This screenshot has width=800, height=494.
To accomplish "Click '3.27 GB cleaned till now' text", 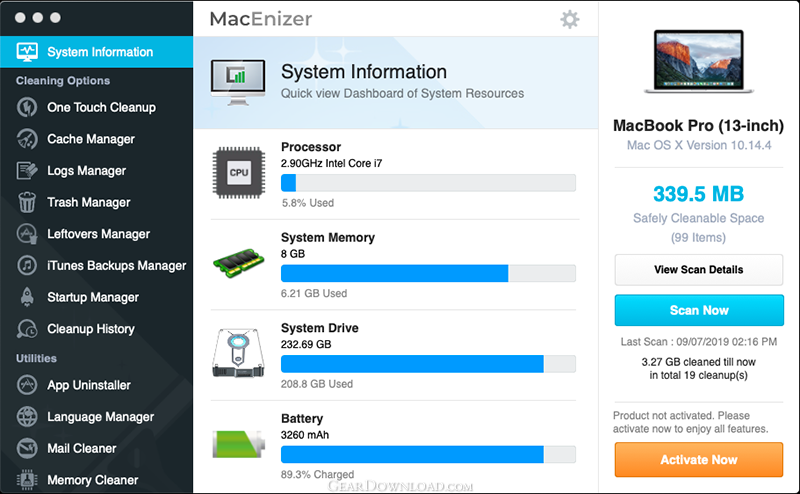I will pyautogui.click(x=698, y=362).
